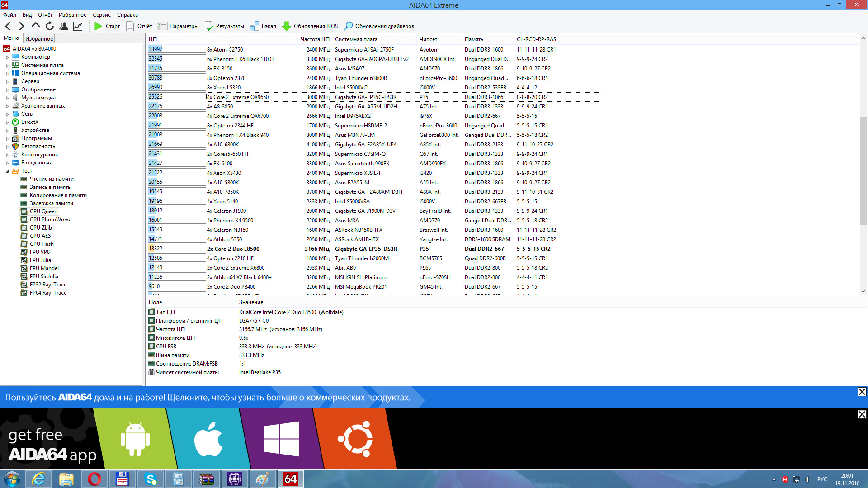The image size is (868, 488).
Task: Switch to the Избранное sidebar tab
Action: point(39,39)
